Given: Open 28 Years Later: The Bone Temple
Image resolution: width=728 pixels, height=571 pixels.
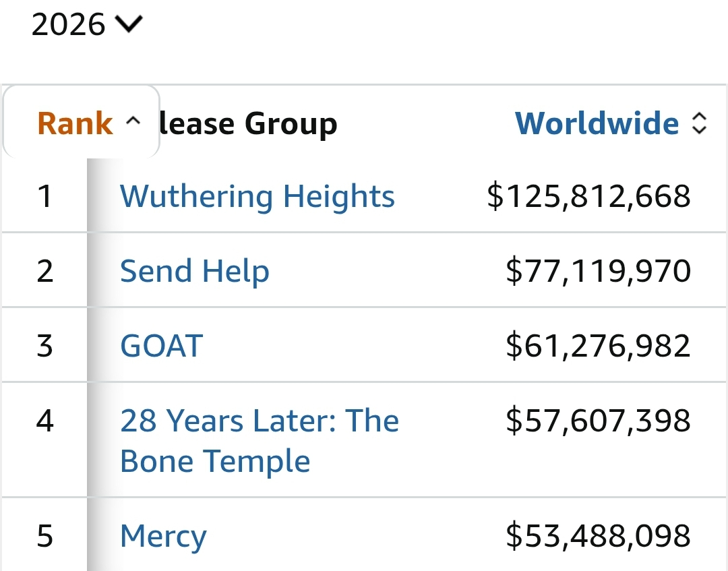Looking at the screenshot, I should pos(259,441).
